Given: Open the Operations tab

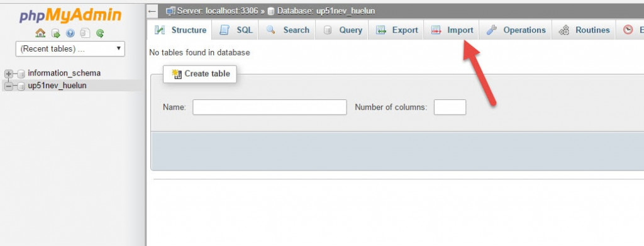Looking at the screenshot, I should click(516, 30).
